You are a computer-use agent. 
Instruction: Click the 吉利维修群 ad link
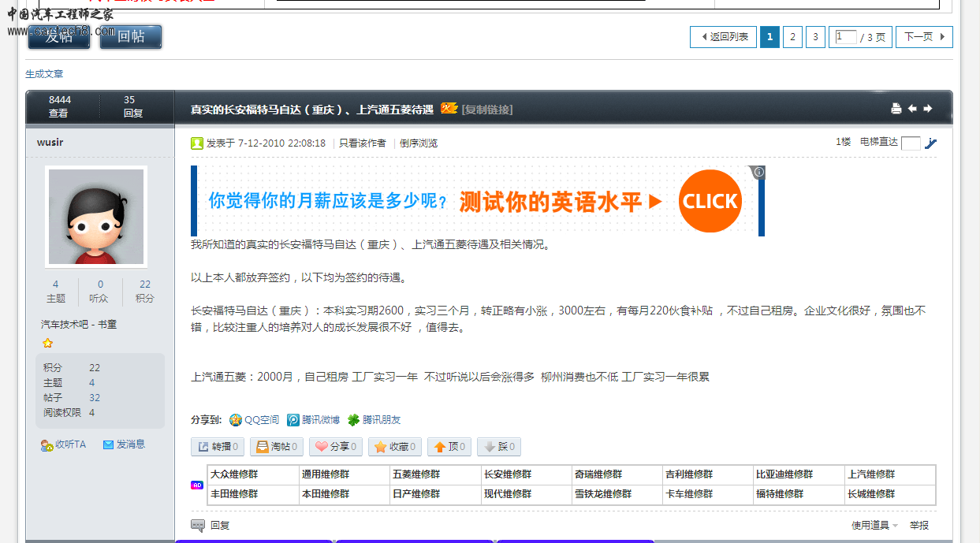click(x=689, y=474)
